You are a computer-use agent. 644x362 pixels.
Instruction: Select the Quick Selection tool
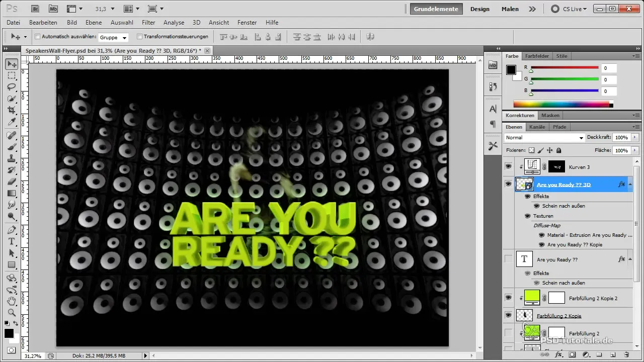coord(12,99)
